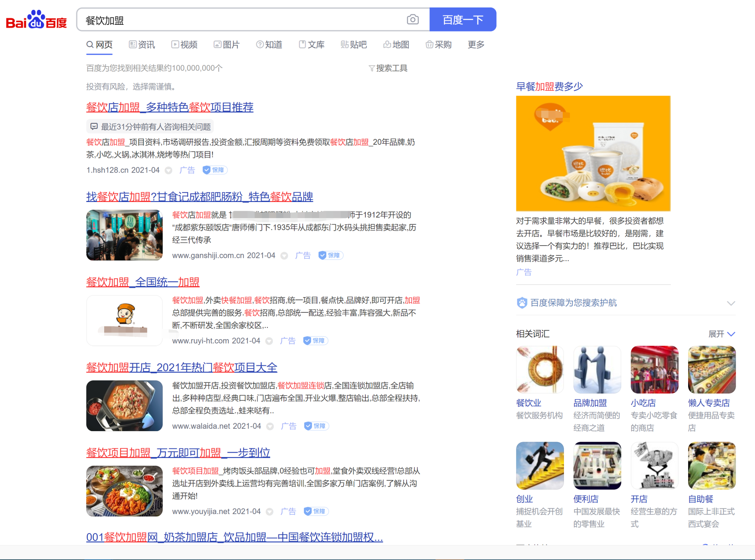Open the 自助餐 related term image
Image resolution: width=755 pixels, height=560 pixels.
click(x=712, y=466)
